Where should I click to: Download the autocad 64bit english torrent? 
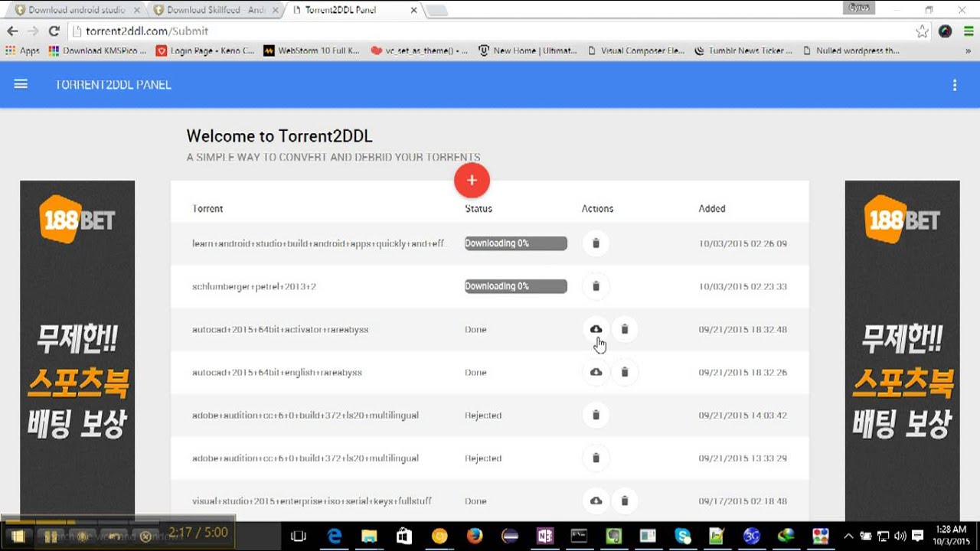pos(596,372)
